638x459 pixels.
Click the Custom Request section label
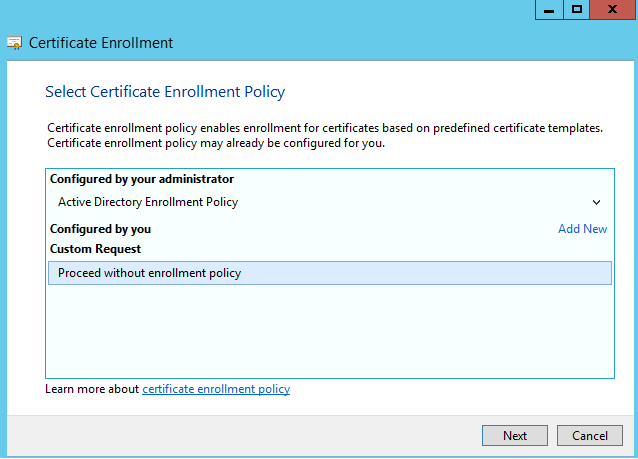(95, 249)
